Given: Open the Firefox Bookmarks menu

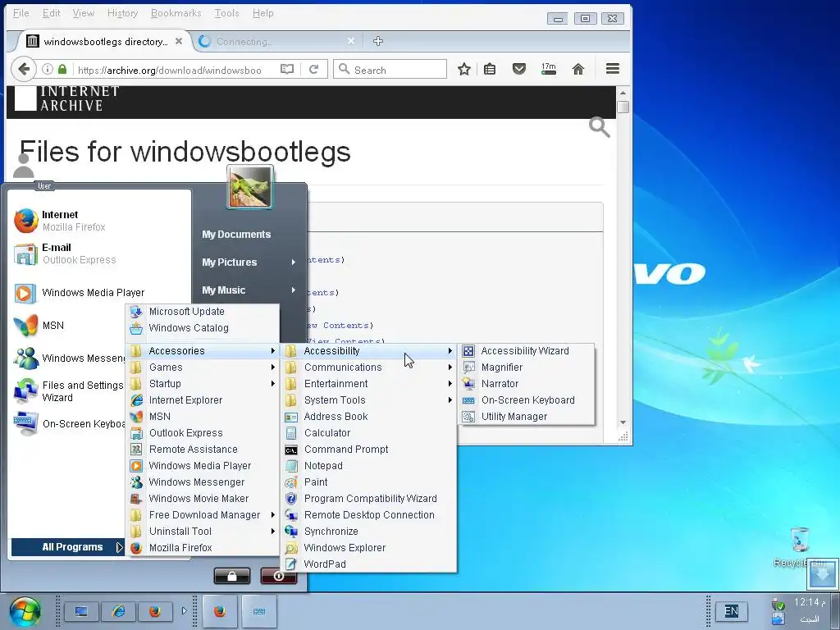Looking at the screenshot, I should [176, 13].
